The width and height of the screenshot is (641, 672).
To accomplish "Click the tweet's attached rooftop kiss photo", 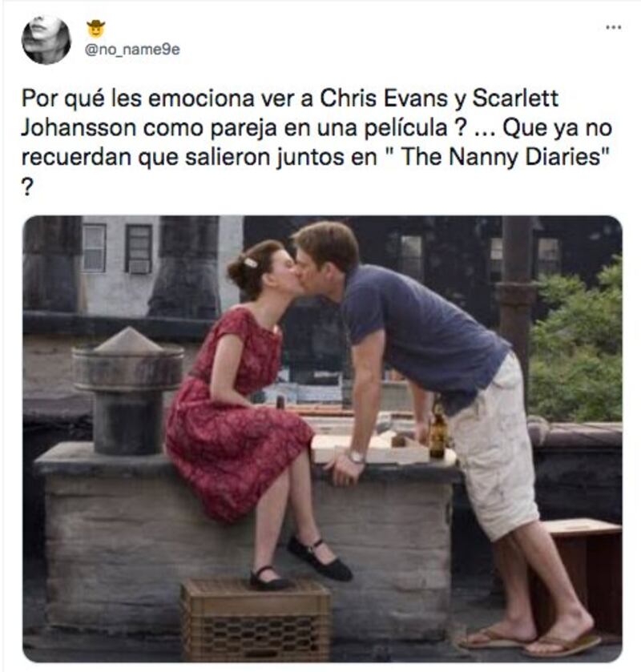I will 322,439.
